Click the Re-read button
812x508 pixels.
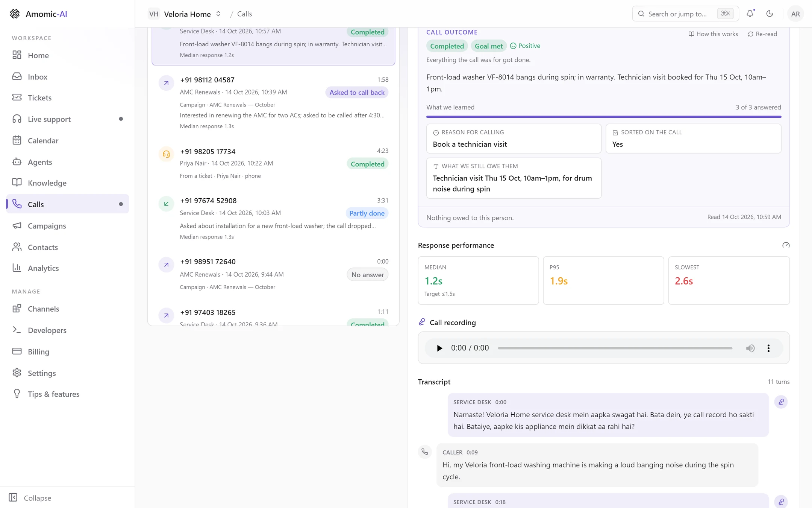tap(762, 34)
